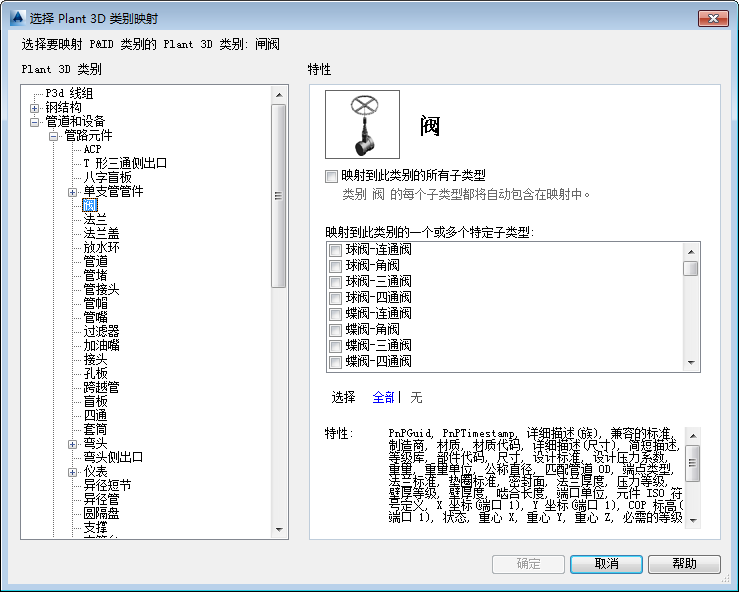Select the 蝶阀-连通阀 checkbox

pos(336,314)
